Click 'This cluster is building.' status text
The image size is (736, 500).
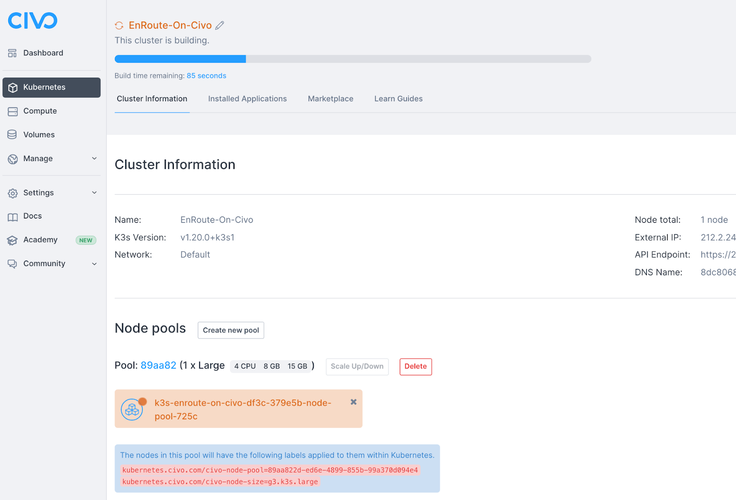(162, 40)
